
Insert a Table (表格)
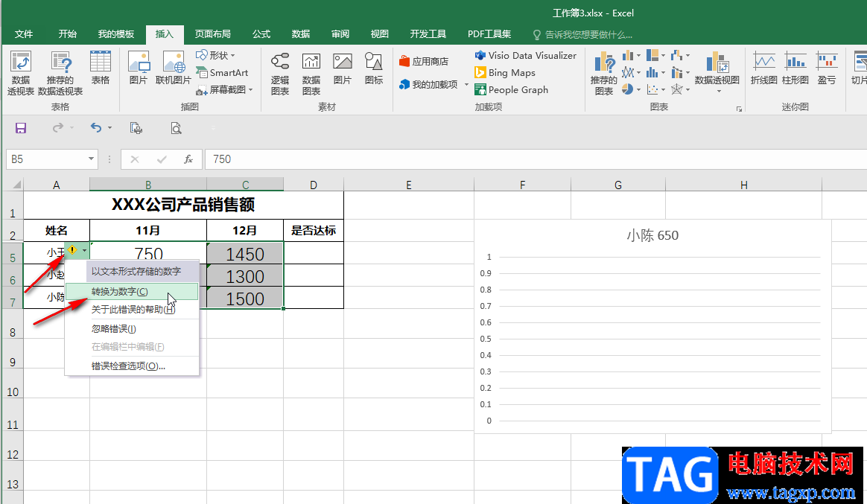point(100,68)
